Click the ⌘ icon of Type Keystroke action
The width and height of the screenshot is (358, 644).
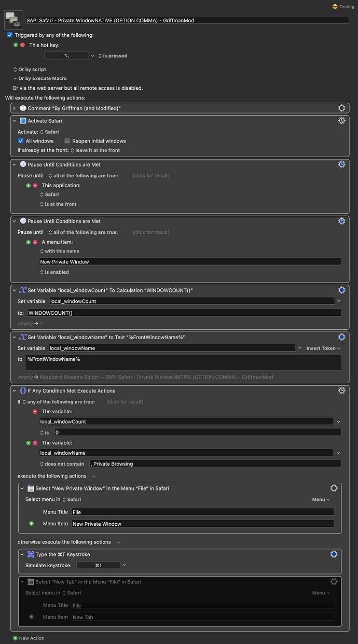click(31, 554)
